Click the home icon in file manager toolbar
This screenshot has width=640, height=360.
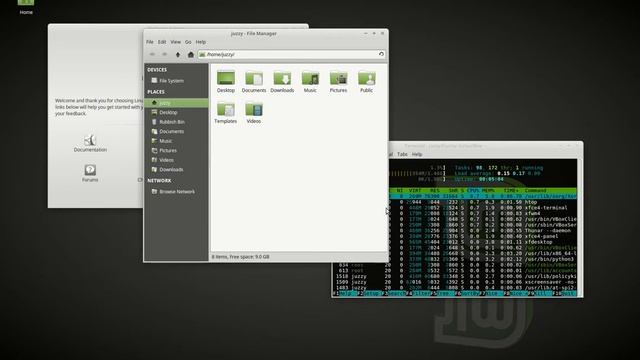coord(191,54)
